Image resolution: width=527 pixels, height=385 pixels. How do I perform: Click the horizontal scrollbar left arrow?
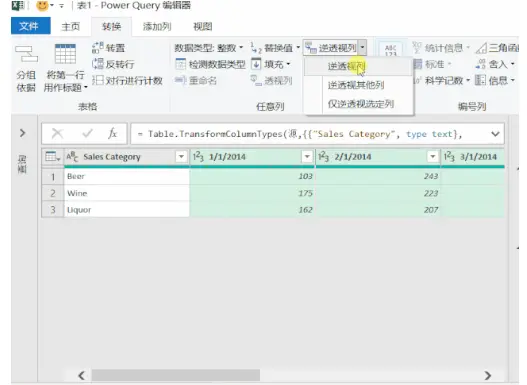point(81,375)
